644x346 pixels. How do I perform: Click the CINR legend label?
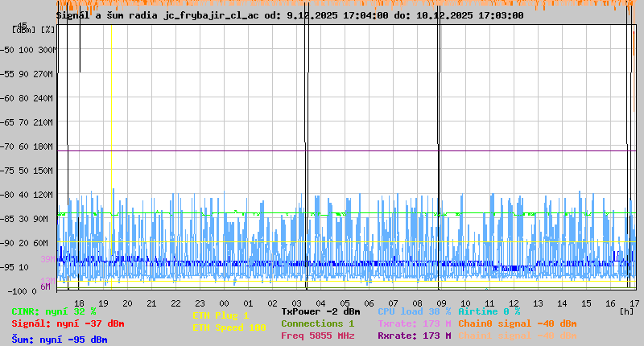[54, 311]
